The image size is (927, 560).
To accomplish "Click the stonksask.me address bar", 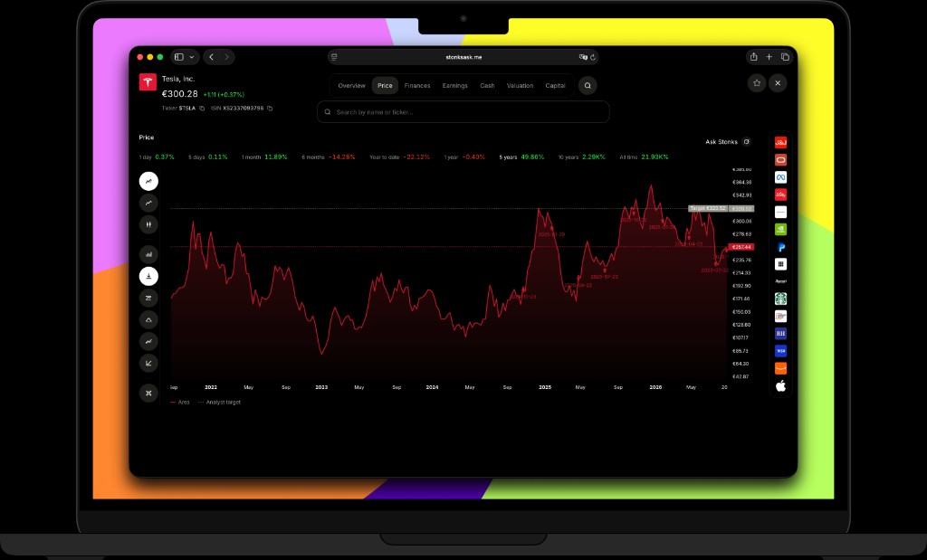I will point(463,57).
